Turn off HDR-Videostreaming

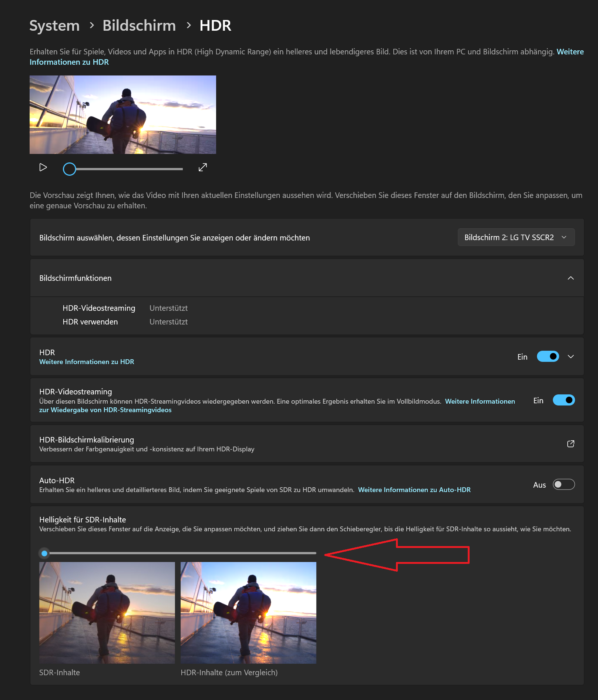[563, 400]
